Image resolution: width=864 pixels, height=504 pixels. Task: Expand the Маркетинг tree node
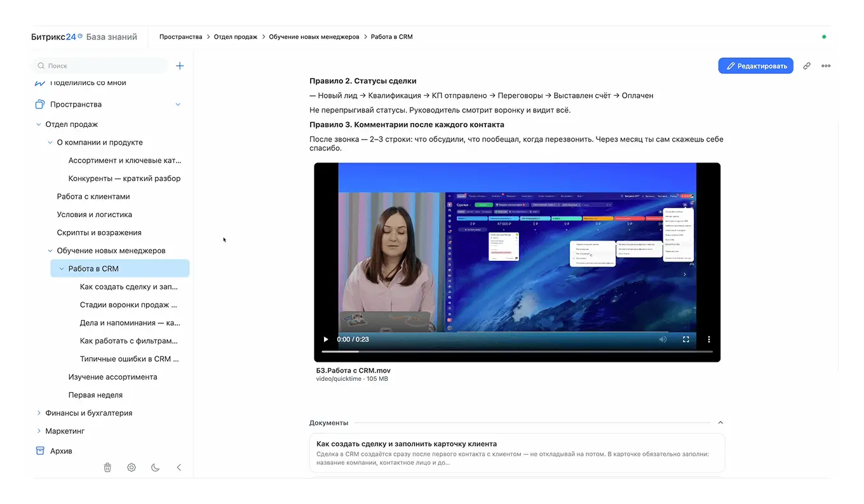(x=39, y=431)
